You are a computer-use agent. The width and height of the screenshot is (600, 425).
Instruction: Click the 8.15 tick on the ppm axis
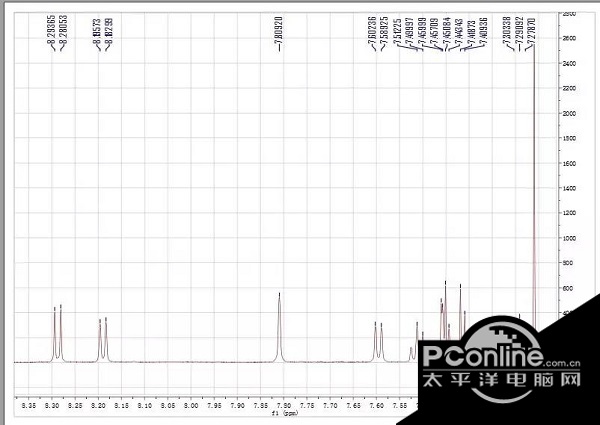coord(122,405)
